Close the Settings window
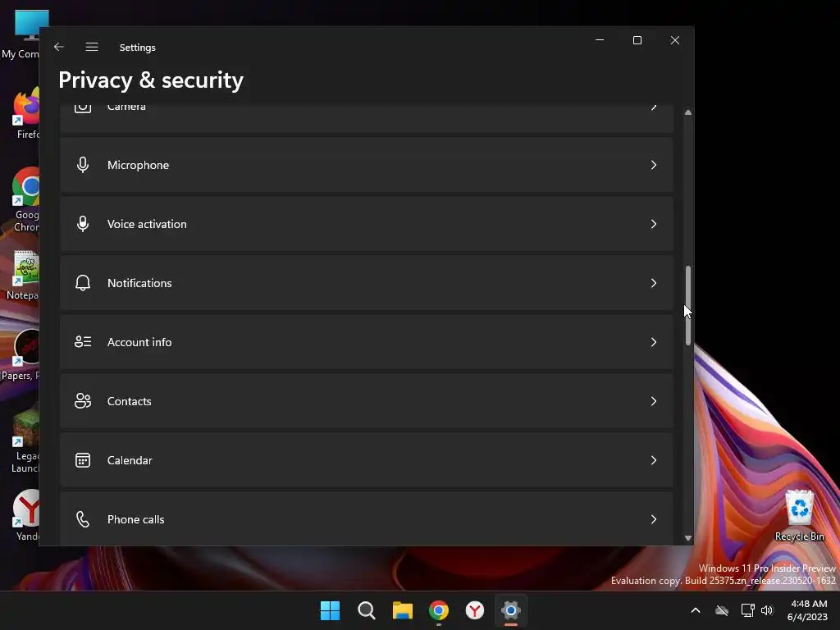The image size is (840, 630). click(675, 40)
